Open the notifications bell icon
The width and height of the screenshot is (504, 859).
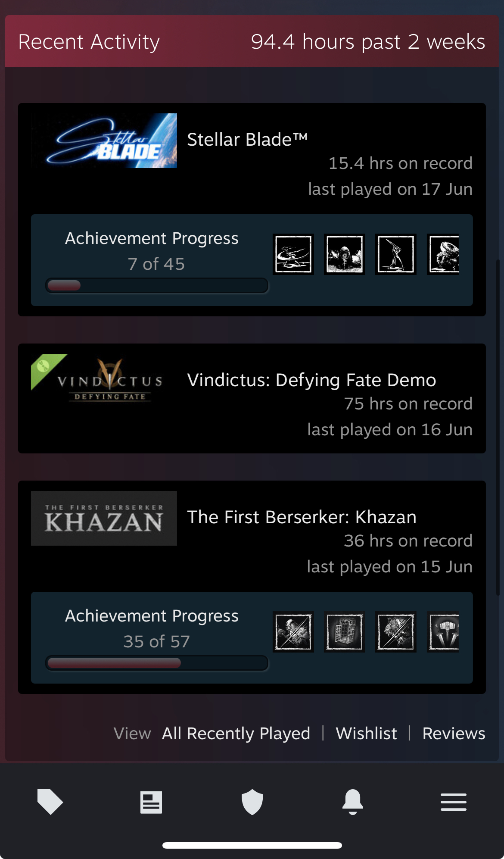(x=353, y=802)
